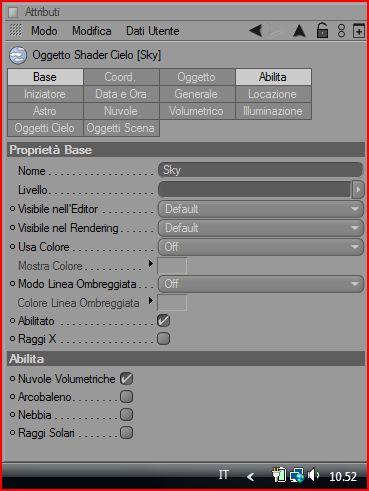Uncheck the Abilitato checkbox
This screenshot has width=369, height=491.
pos(163,320)
